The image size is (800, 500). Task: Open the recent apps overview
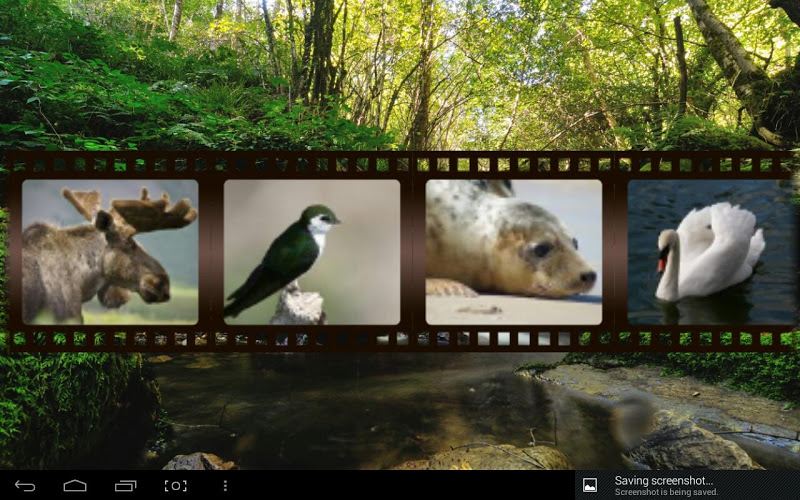126,486
